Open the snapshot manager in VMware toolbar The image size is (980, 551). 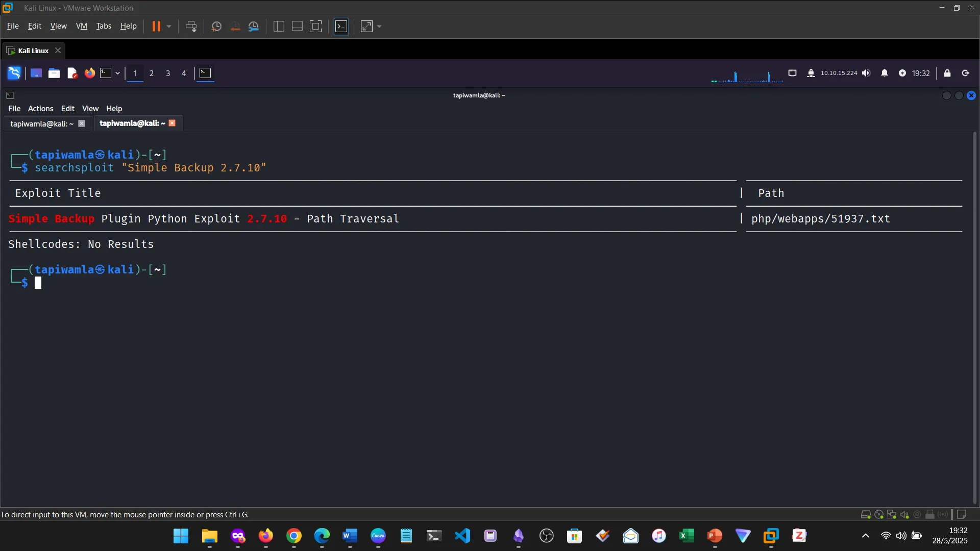tap(254, 26)
